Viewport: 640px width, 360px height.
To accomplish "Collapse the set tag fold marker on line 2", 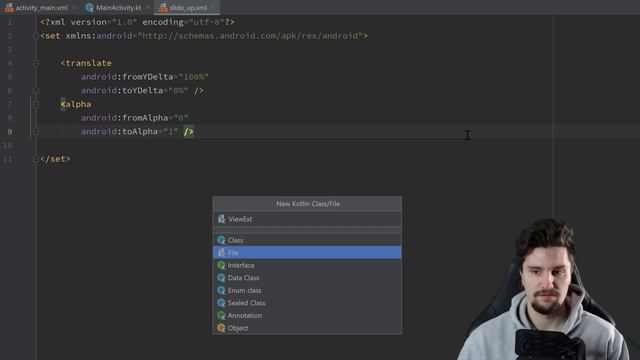I will pyautogui.click(x=36, y=36).
